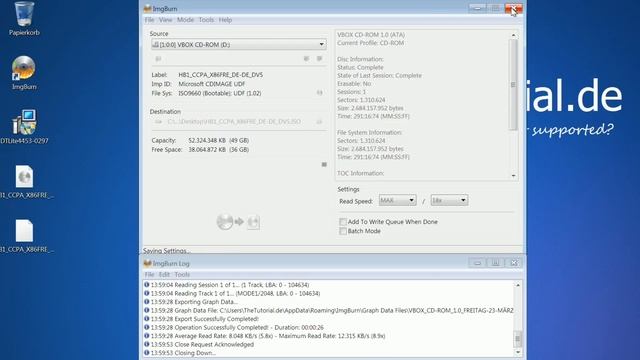Click the 'Erasable: No' line in disc info
The width and height of the screenshot is (640, 360).
[354, 84]
